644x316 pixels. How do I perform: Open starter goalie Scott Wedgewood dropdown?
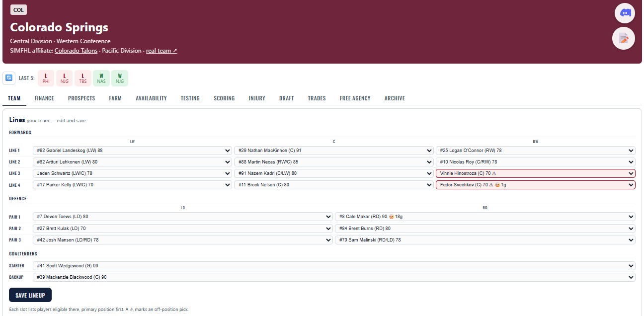click(334, 266)
